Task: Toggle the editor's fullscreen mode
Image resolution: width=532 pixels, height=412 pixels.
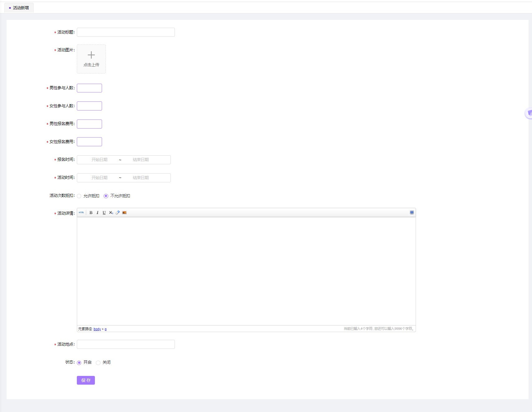Action: click(412, 213)
